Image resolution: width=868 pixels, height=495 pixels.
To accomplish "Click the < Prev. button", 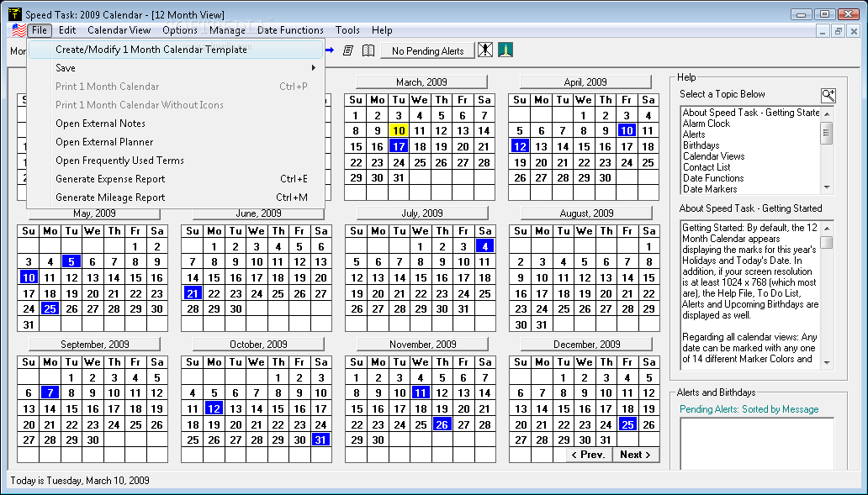I will click(589, 455).
